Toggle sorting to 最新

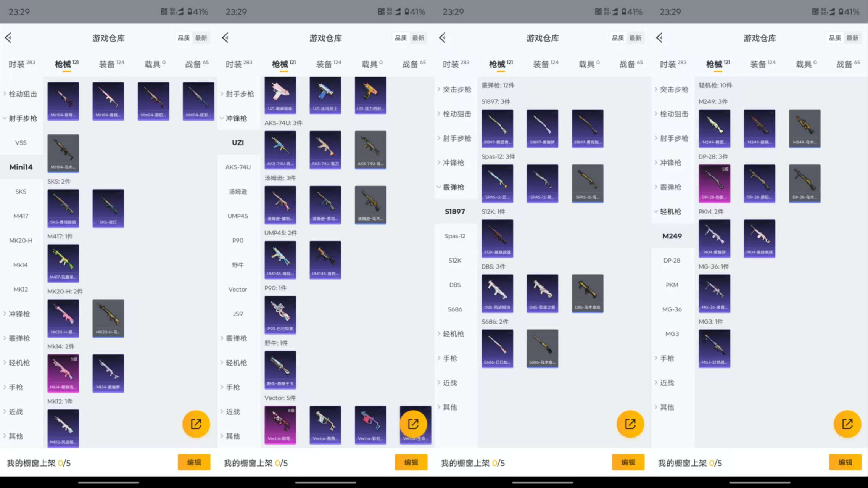tap(201, 38)
